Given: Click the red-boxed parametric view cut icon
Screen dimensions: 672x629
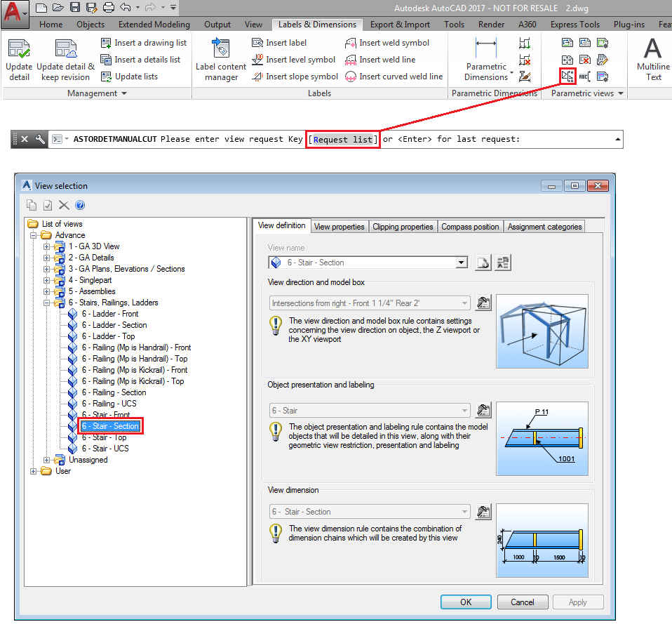Looking at the screenshot, I should (x=567, y=77).
